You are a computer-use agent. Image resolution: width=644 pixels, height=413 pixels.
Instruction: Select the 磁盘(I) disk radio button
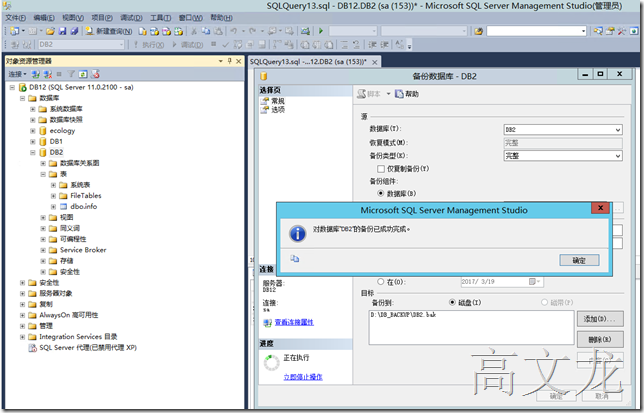(x=453, y=302)
